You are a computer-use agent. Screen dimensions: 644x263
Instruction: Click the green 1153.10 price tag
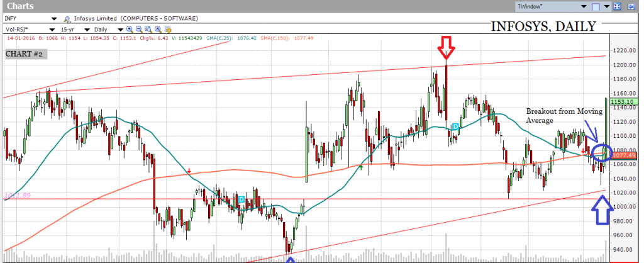(623, 101)
